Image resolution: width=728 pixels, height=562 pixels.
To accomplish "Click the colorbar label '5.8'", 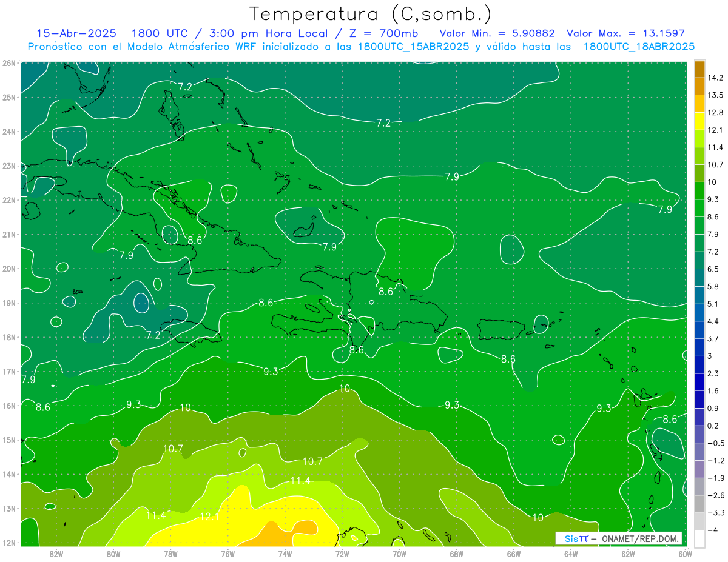I will 713,287.
